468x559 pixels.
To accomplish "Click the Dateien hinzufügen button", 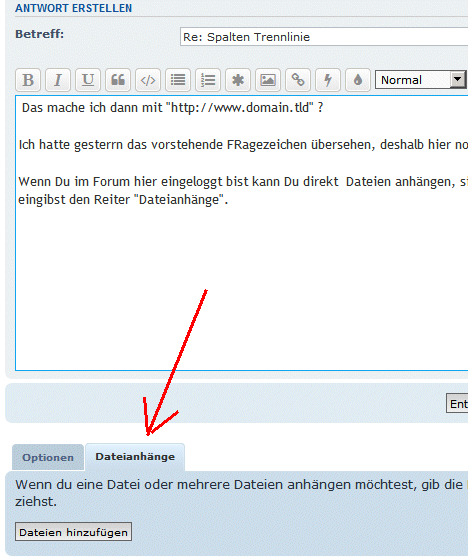I will pyautogui.click(x=73, y=532).
